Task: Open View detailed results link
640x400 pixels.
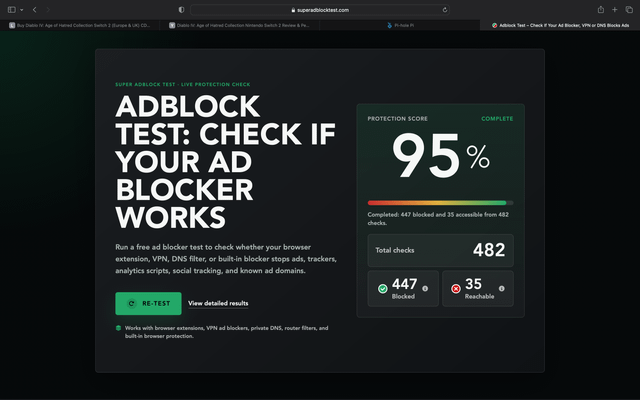Action: click(218, 303)
